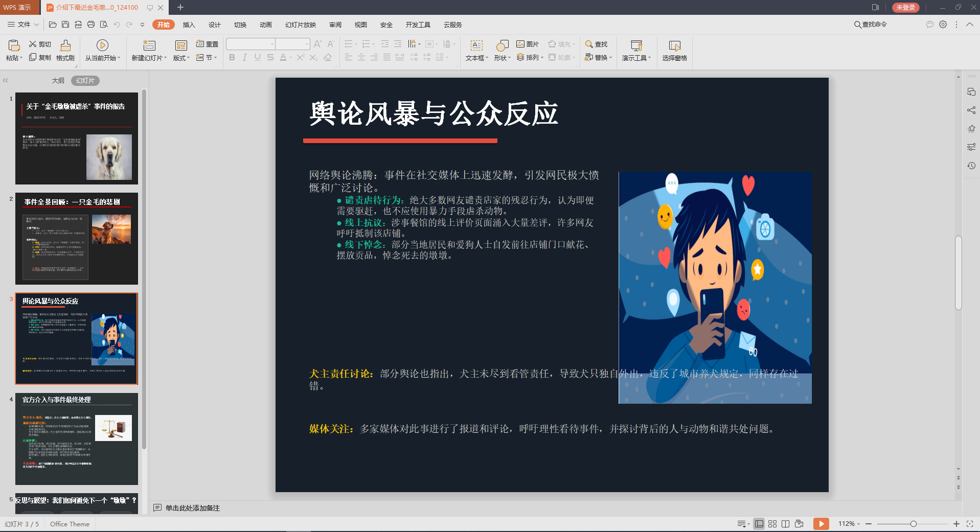Select slide 4 thumbnail 官方介入与事件最终处理
980x532 pixels.
coord(77,438)
